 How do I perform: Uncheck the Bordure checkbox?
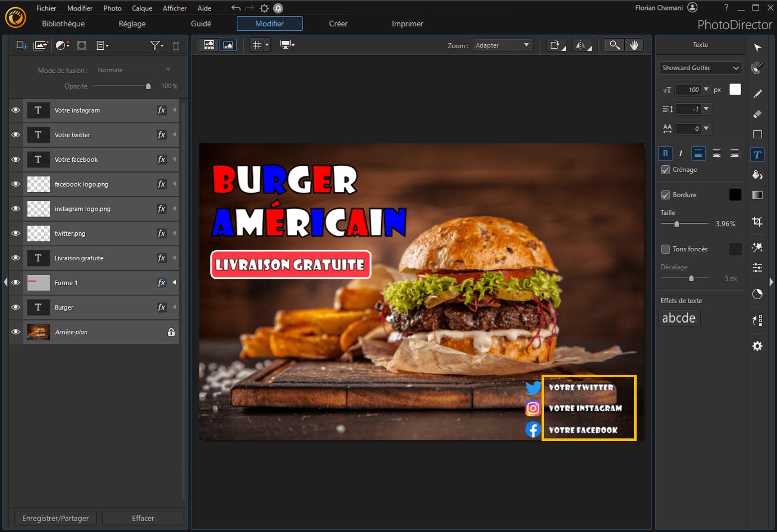click(666, 195)
